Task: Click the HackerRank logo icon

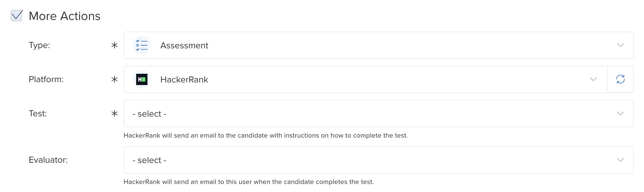Action: (142, 79)
